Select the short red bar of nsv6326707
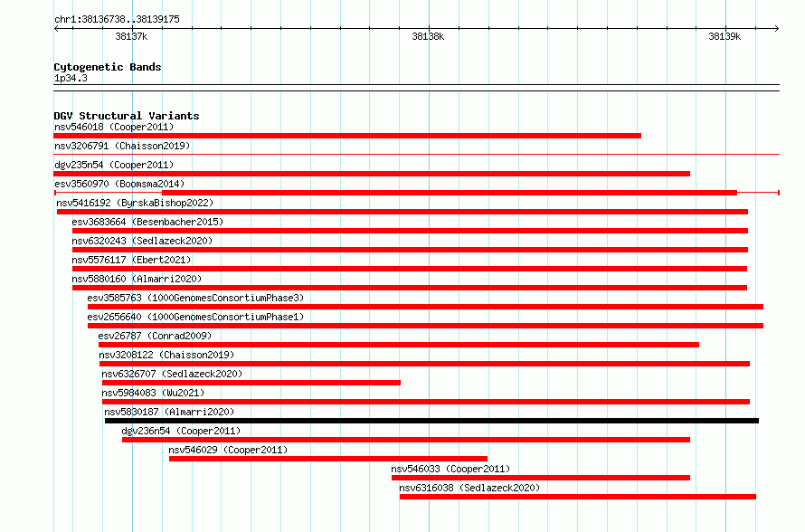The width and height of the screenshot is (805, 532). (251, 383)
